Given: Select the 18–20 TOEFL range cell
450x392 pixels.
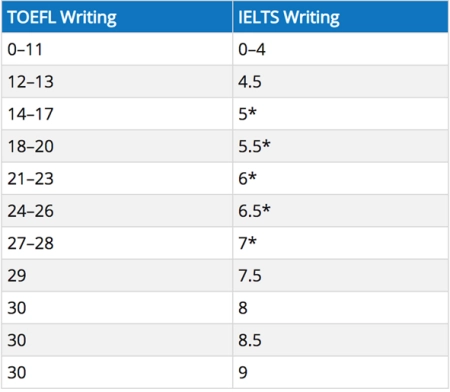Looking at the screenshot, I should (x=117, y=146).
